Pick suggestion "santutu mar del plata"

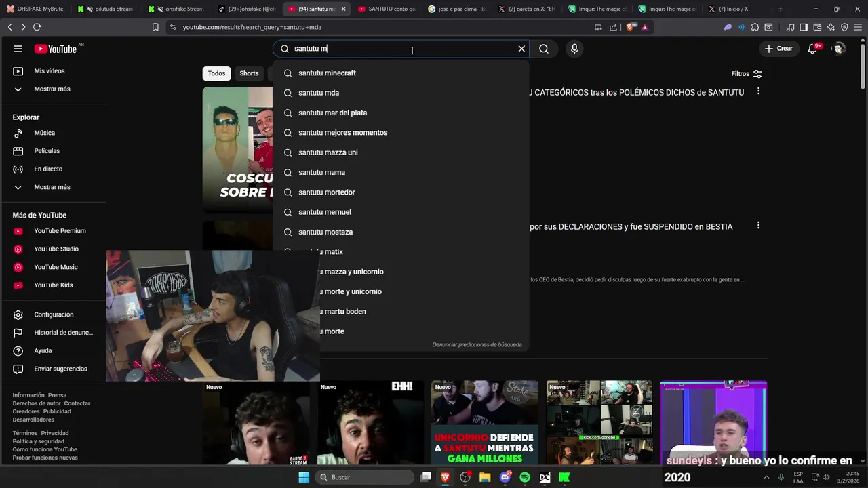[x=401, y=113]
